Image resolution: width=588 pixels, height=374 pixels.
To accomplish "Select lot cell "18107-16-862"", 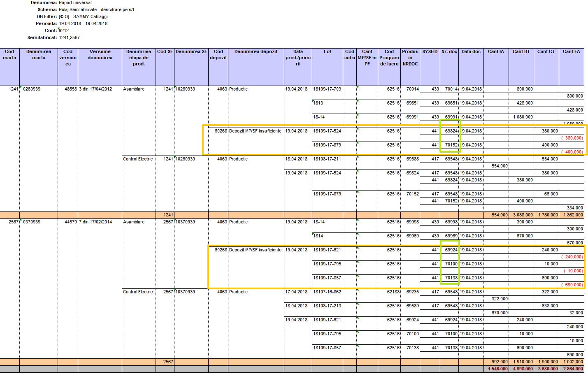I will pyautogui.click(x=327, y=292).
